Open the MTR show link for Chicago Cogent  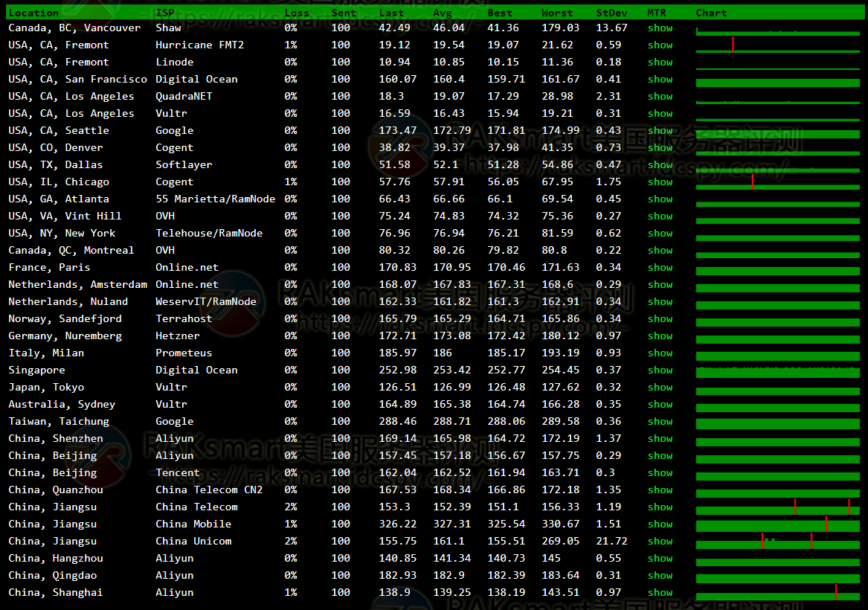[x=660, y=182]
